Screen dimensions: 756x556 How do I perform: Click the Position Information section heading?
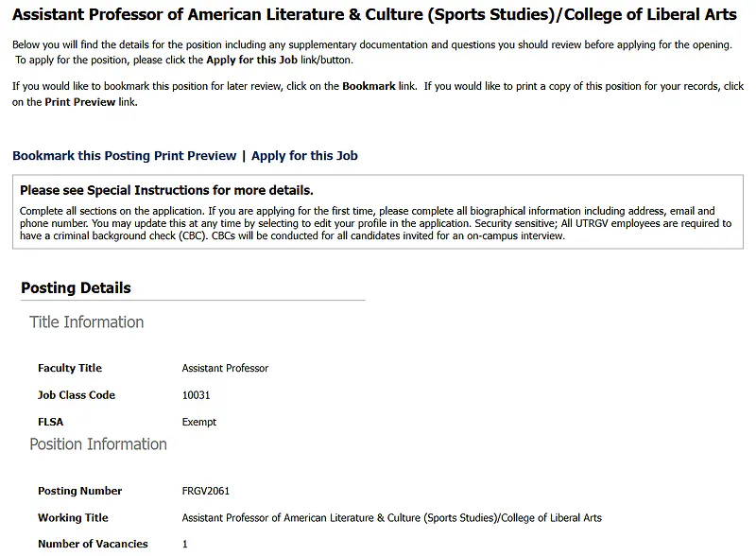[x=98, y=444]
